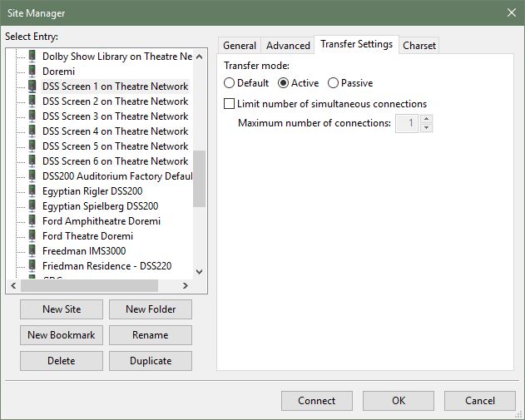Switch to the General tab
This screenshot has height=420, width=525.
pyautogui.click(x=240, y=46)
